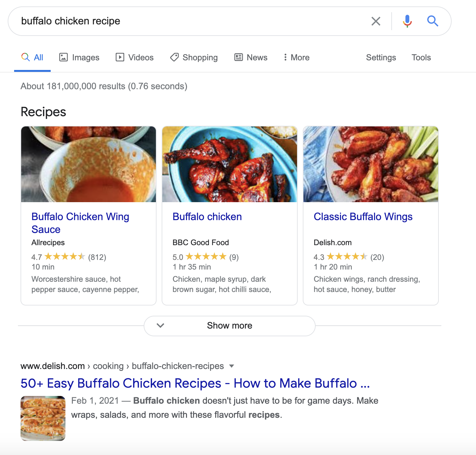Open the More menu with three dots

(296, 57)
